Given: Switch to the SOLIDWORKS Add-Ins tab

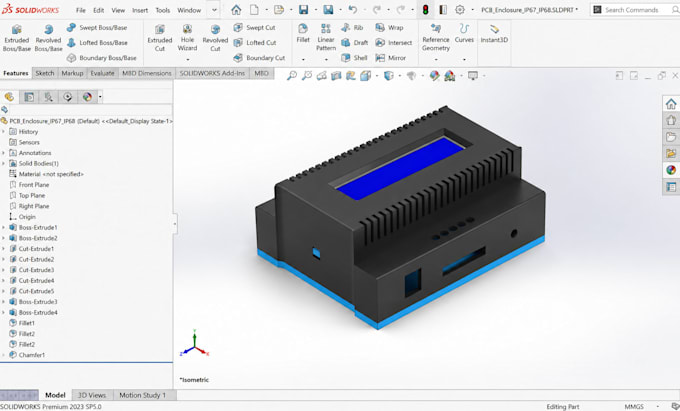Looking at the screenshot, I should (x=212, y=73).
